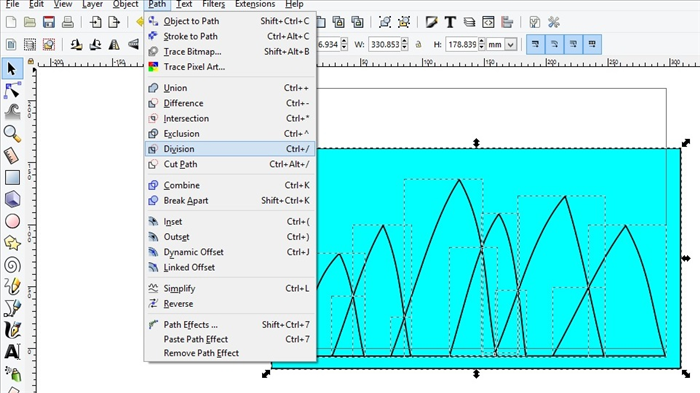Create a new document icon
The width and height of the screenshot is (700, 393).
(x=11, y=22)
